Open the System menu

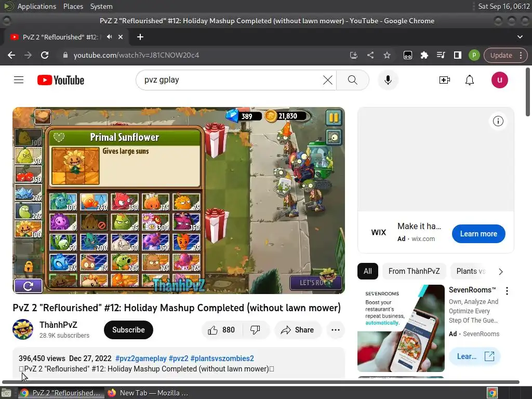tap(101, 6)
